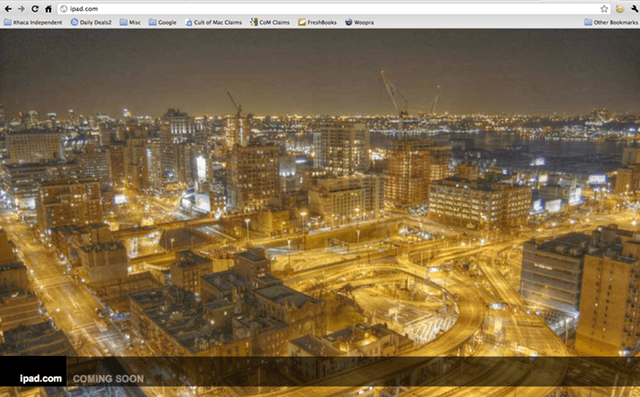Open the Cult of Mac Claims bookmark
The image size is (640, 397).
pyautogui.click(x=213, y=22)
